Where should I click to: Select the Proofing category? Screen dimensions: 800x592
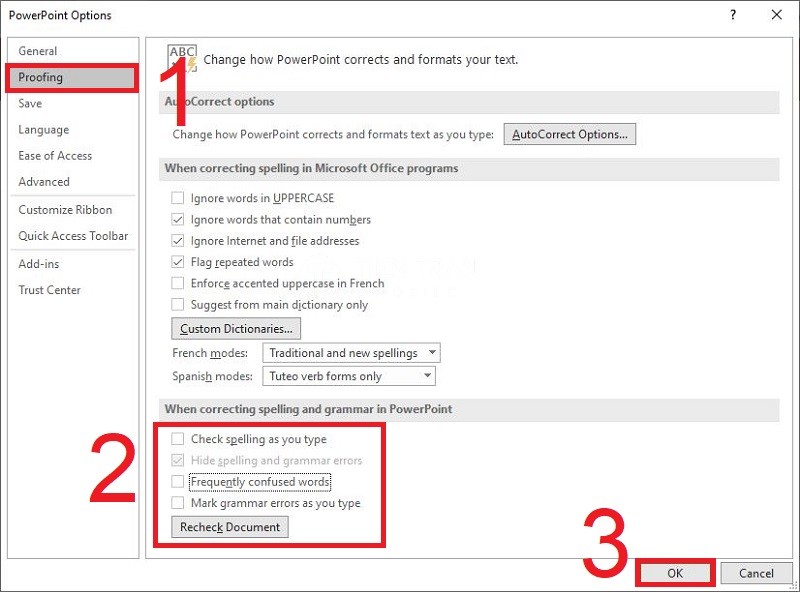[41, 78]
